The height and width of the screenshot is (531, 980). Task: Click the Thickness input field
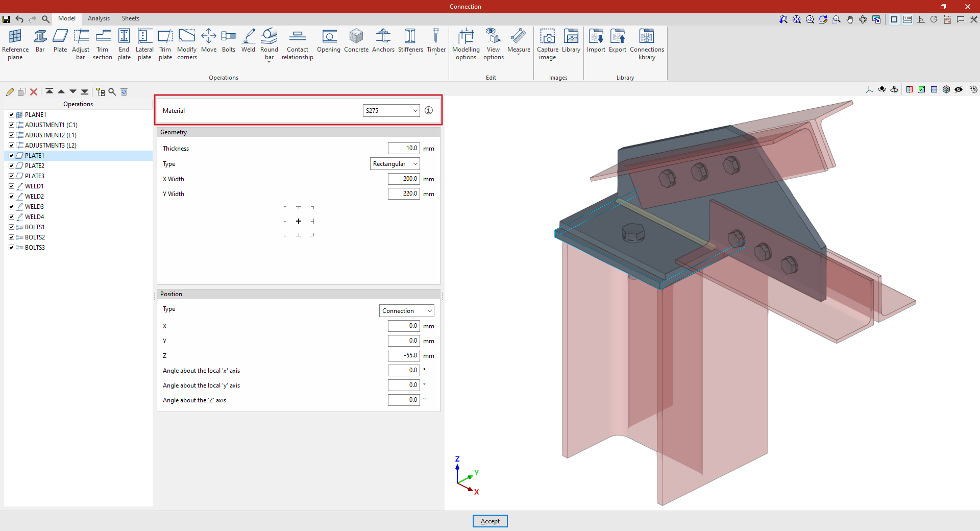(403, 149)
